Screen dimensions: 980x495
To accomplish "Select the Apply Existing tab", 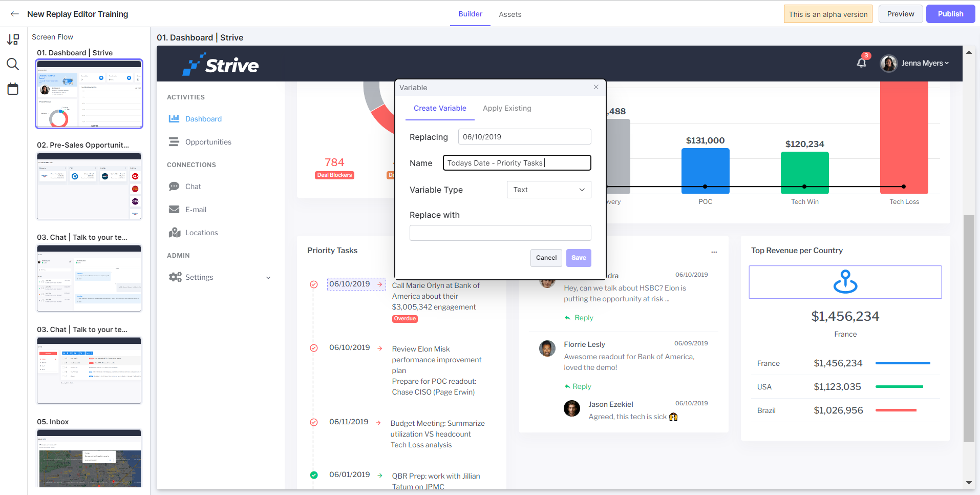I will [507, 108].
